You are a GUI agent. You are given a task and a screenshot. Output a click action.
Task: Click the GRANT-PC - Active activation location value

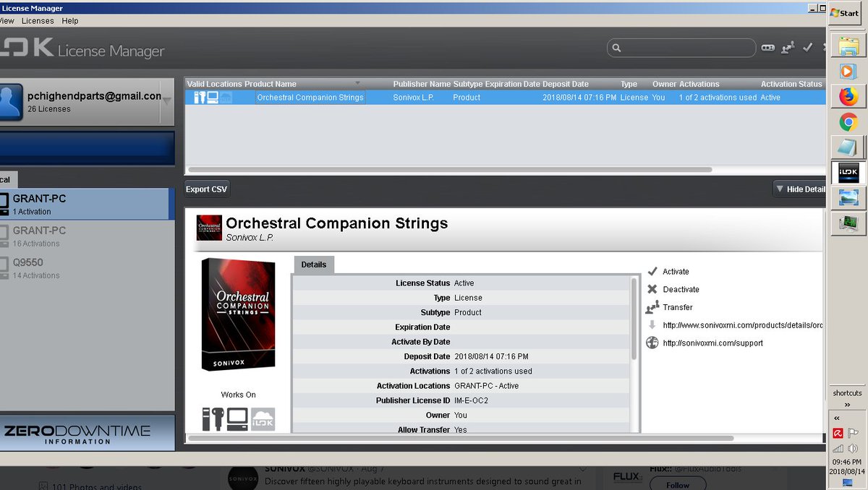click(x=486, y=386)
